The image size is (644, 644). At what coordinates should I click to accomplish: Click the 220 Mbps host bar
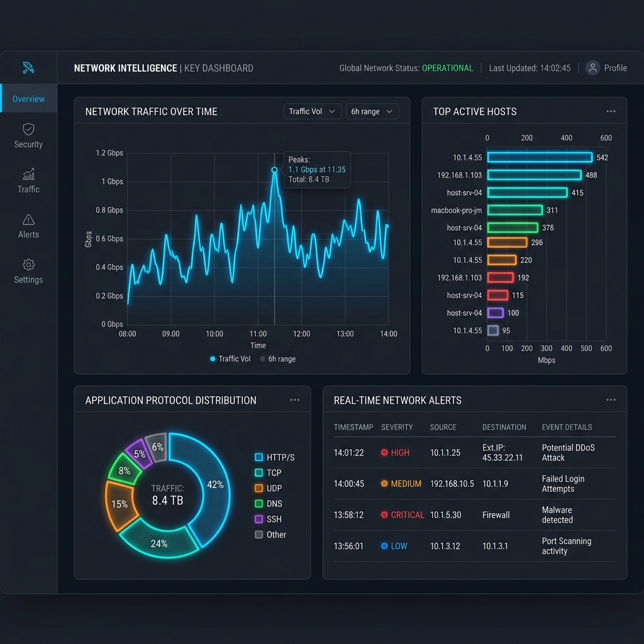point(502,260)
